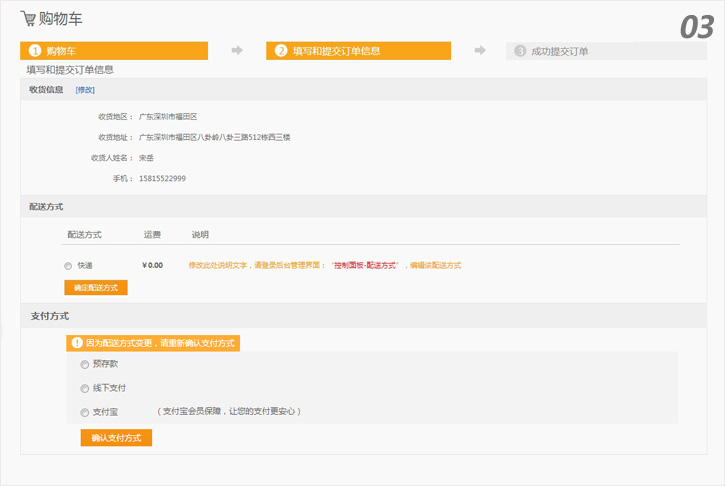Click the step 3 number circle icon
This screenshot has width=725, height=486.
[x=520, y=51]
